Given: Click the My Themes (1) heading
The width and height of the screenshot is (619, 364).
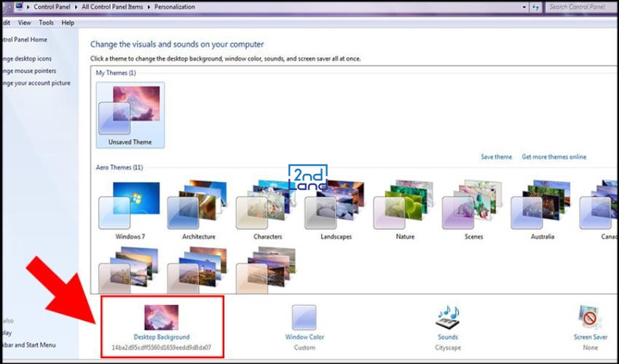Looking at the screenshot, I should (x=116, y=73).
